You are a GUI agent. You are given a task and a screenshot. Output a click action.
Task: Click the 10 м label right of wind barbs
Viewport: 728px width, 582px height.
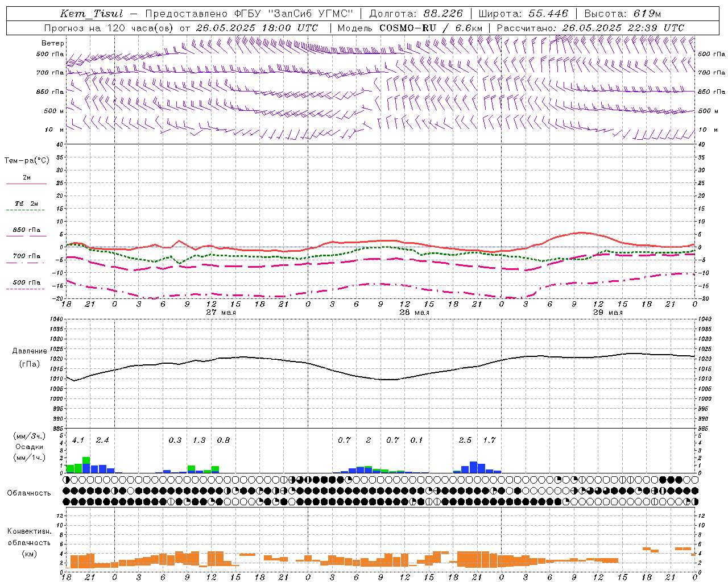coord(708,130)
